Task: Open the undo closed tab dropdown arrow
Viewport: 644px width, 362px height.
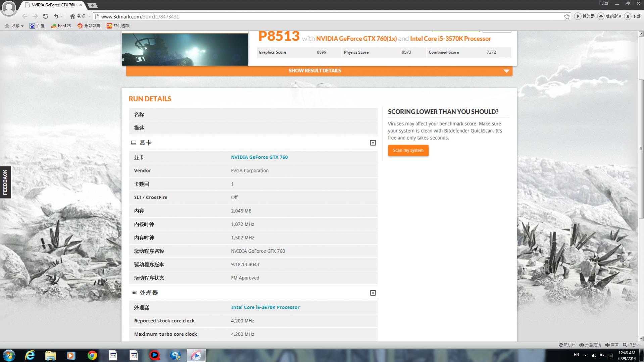Action: [62, 16]
